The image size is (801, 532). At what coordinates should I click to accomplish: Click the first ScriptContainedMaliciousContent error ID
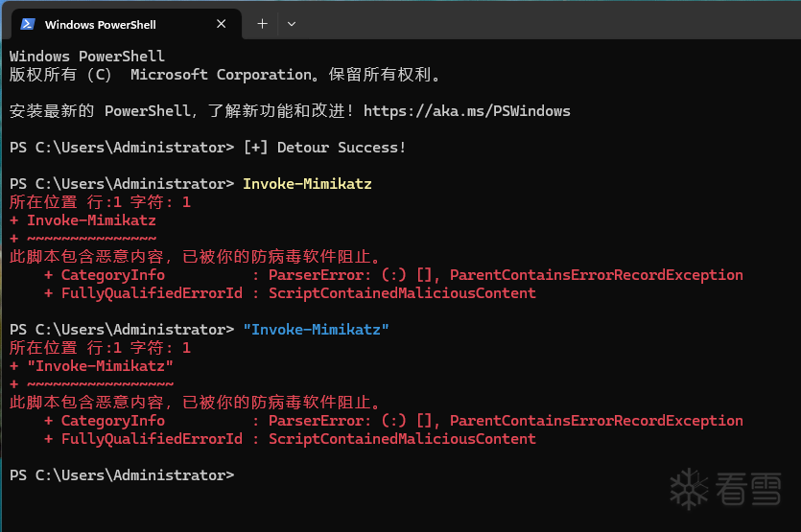pyautogui.click(x=402, y=293)
